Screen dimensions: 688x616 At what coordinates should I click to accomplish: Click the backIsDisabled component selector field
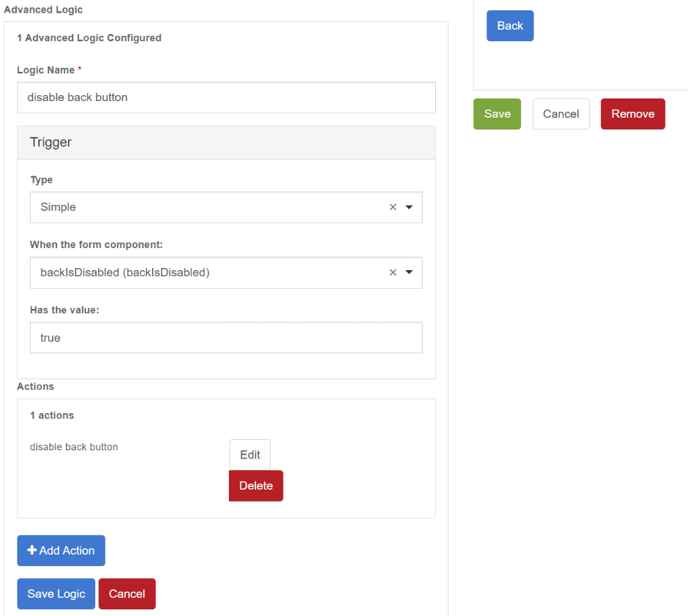click(206, 273)
